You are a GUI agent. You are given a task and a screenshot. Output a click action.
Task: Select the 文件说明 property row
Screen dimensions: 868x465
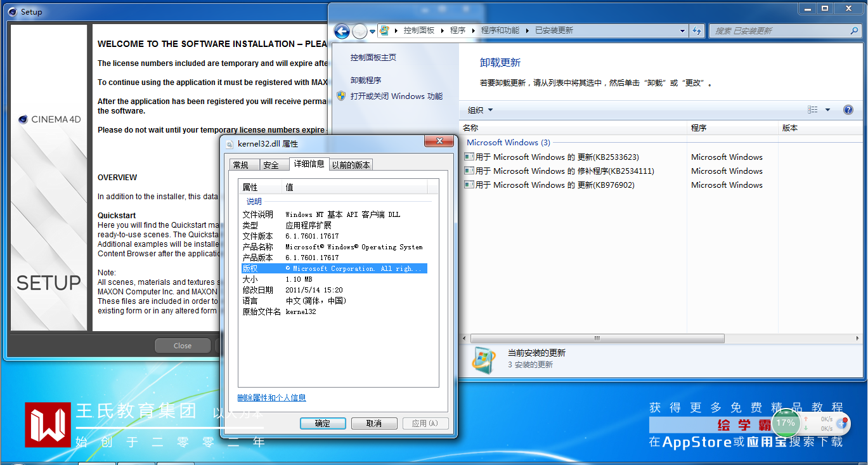click(x=334, y=214)
